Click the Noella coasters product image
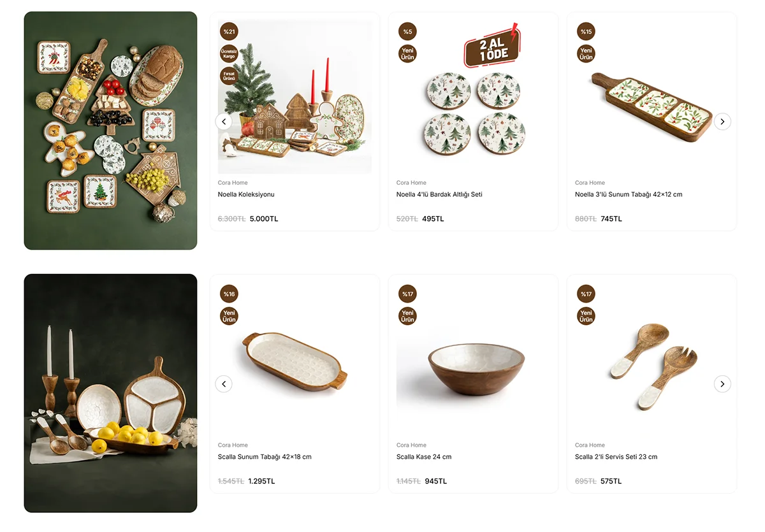This screenshot has height=532, width=765. coord(473,113)
